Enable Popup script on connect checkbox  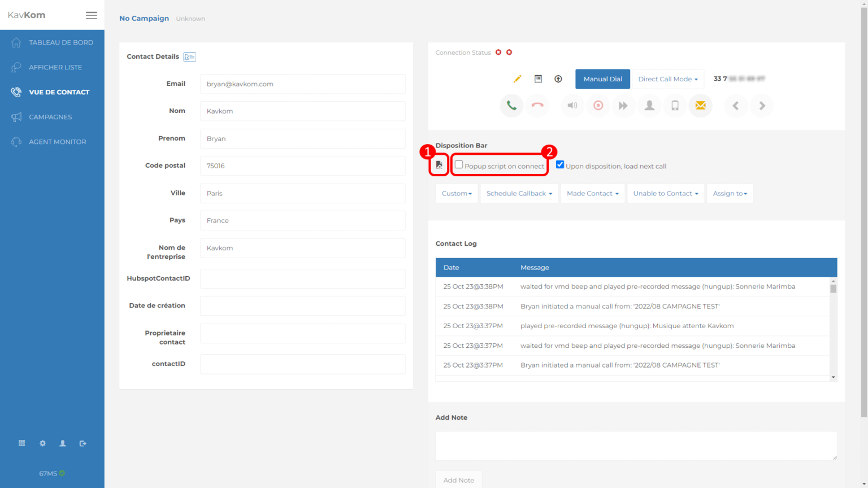click(x=459, y=165)
